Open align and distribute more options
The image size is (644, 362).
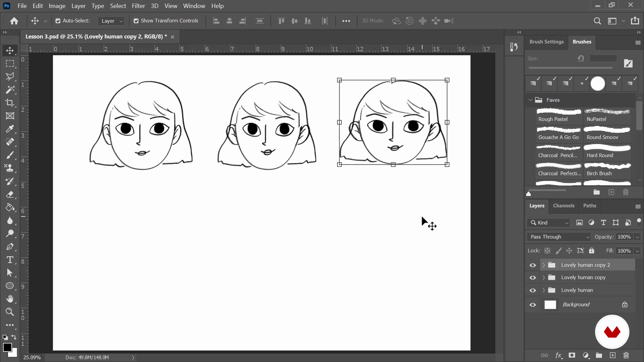click(346, 21)
